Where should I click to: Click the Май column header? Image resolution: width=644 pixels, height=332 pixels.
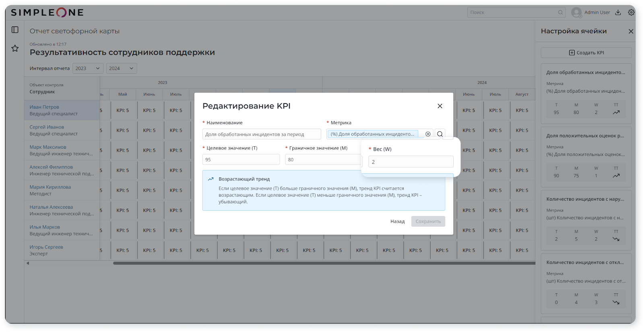coord(123,94)
